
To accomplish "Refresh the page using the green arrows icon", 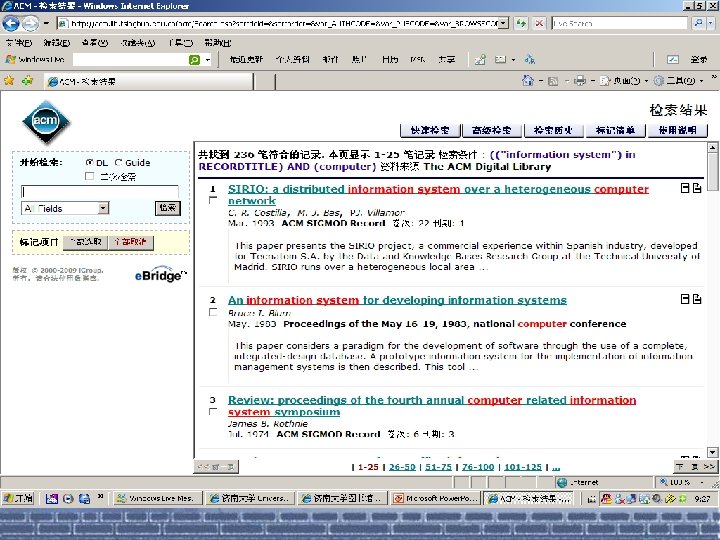I will point(521,23).
